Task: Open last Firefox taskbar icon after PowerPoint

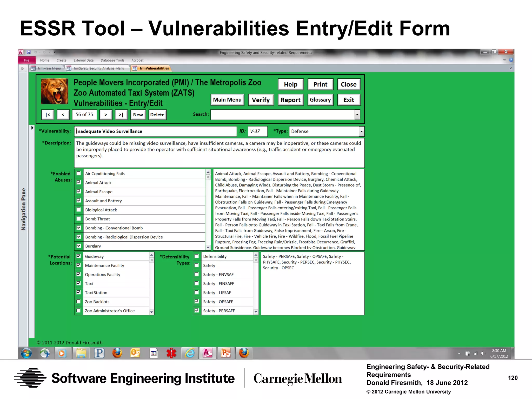Action: coord(244,353)
